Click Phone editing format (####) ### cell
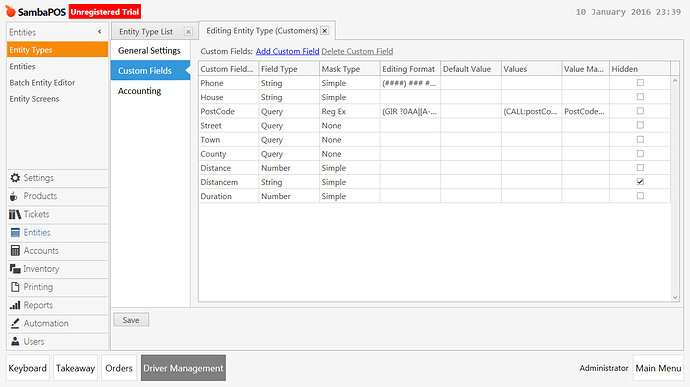The image size is (690, 387). coord(410,83)
